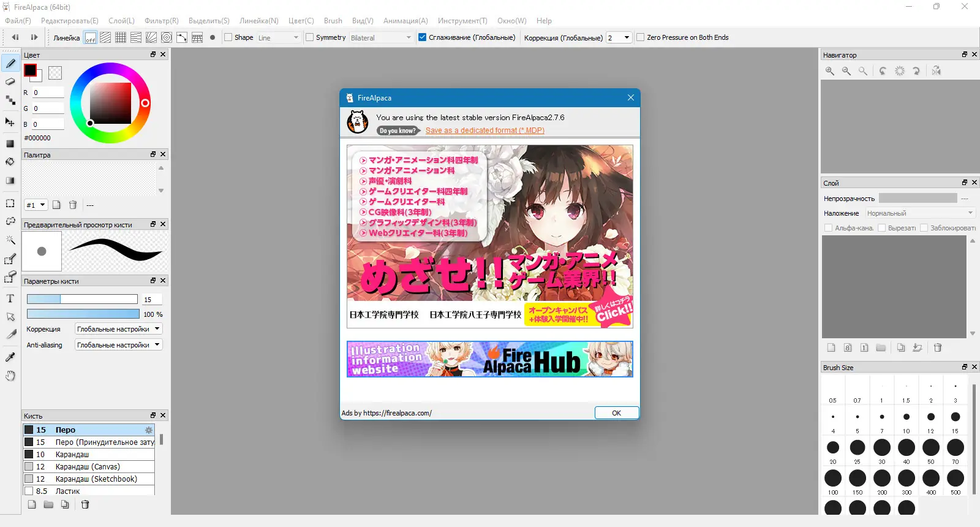Add a new brush in Кисть panel
Viewport: 980px width, 527px height.
pos(32,504)
